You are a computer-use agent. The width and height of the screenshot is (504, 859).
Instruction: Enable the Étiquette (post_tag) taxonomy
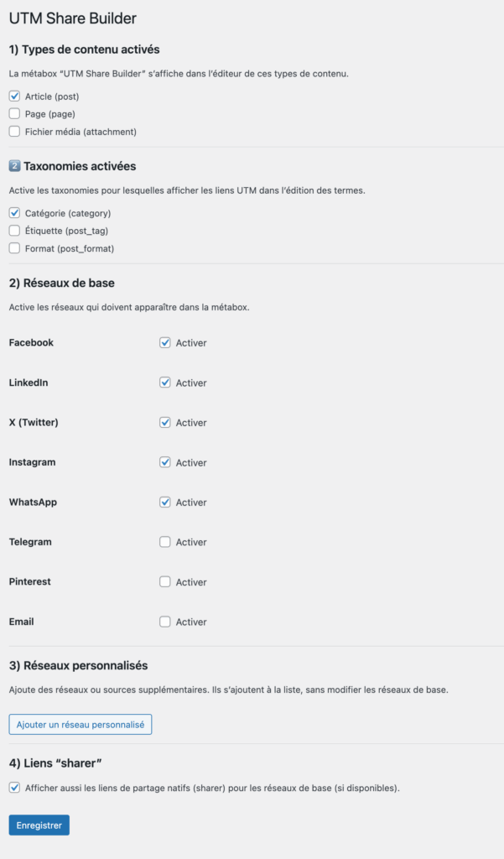14,231
